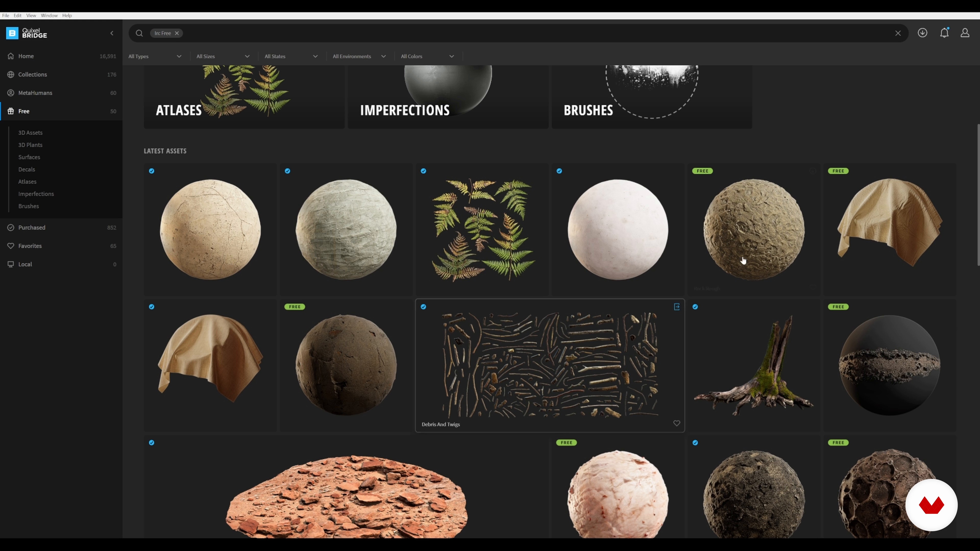This screenshot has width=980, height=551.
Task: Open the File menu
Action: [x=5, y=16]
